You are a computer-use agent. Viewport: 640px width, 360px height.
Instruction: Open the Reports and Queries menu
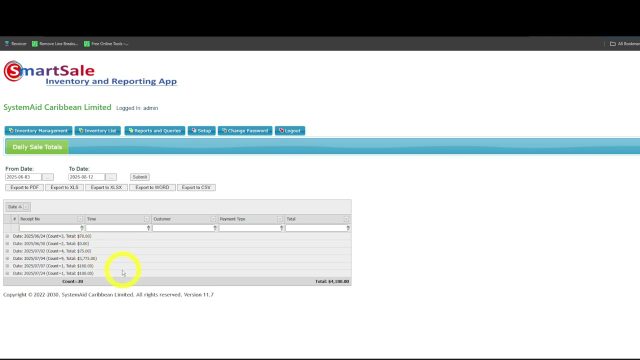pos(155,131)
